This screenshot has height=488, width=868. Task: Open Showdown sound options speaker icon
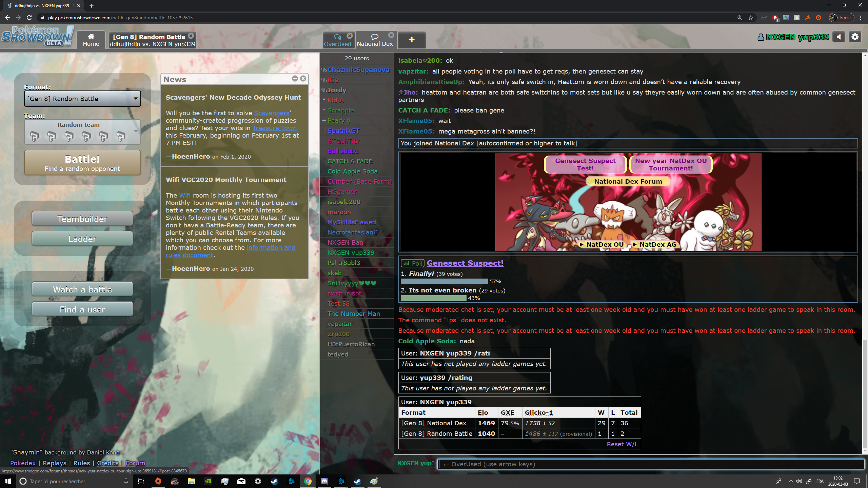(839, 37)
